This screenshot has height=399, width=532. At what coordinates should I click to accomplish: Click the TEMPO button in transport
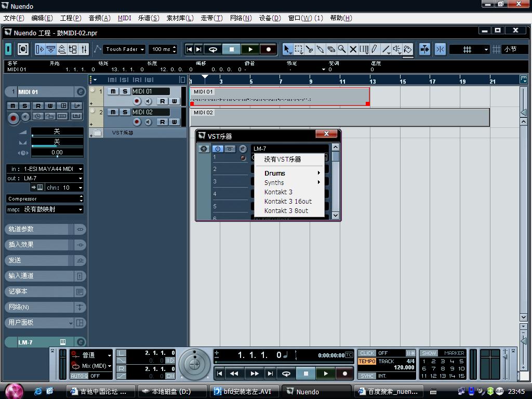[x=367, y=362]
